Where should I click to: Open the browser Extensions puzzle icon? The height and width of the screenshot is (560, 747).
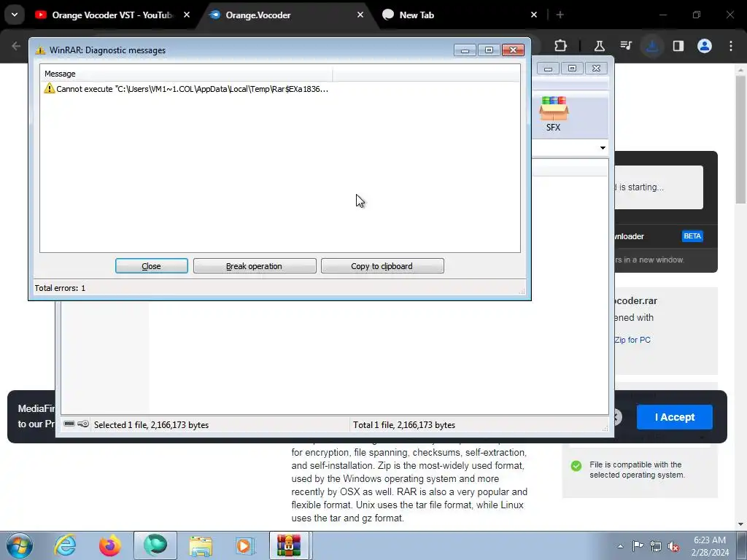(561, 46)
